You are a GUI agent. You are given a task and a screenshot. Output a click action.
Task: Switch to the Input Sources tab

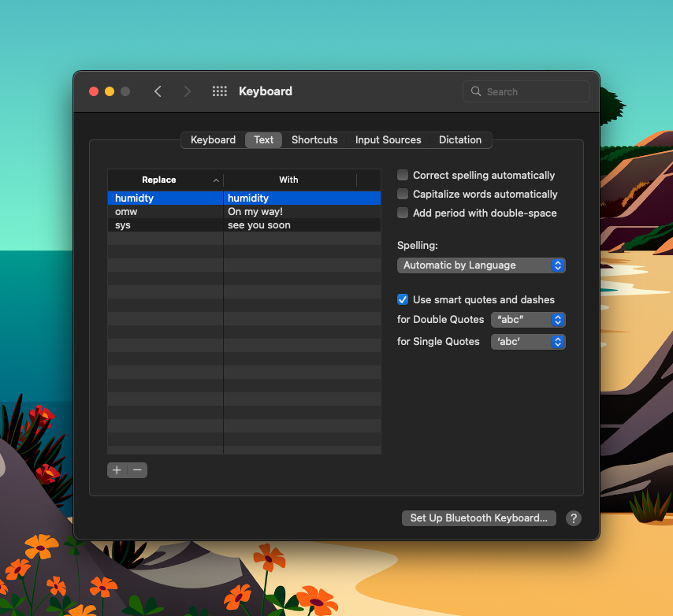tap(388, 140)
